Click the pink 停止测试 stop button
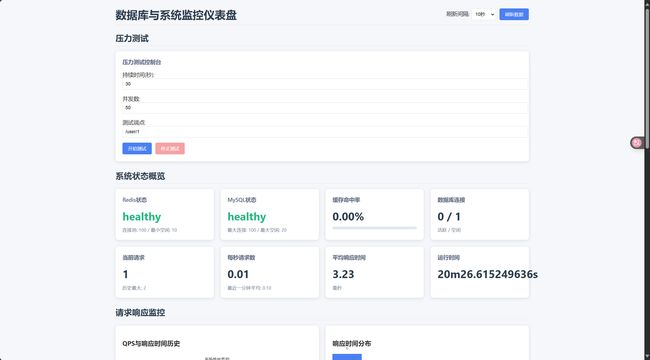 point(170,148)
